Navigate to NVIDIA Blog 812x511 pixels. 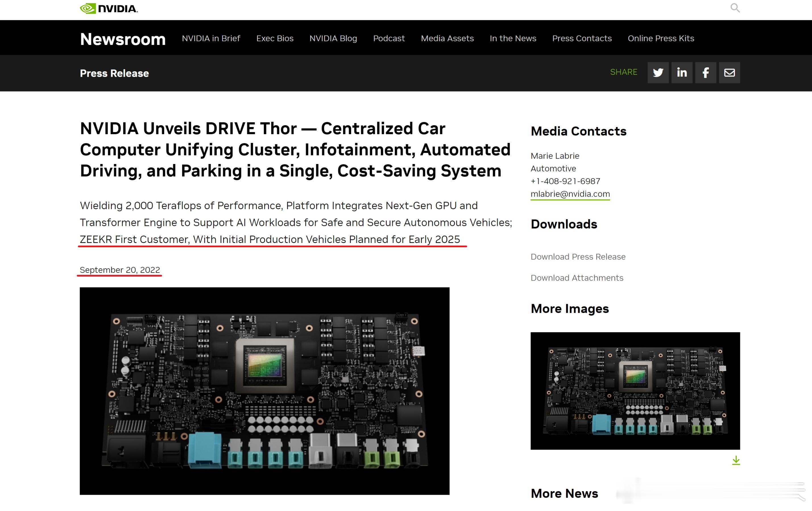click(x=333, y=38)
